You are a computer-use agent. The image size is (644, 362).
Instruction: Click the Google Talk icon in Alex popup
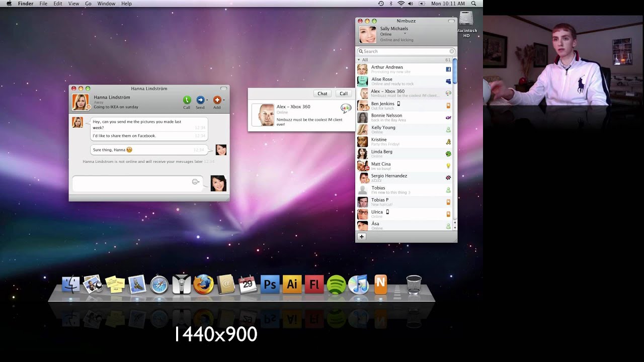[346, 108]
